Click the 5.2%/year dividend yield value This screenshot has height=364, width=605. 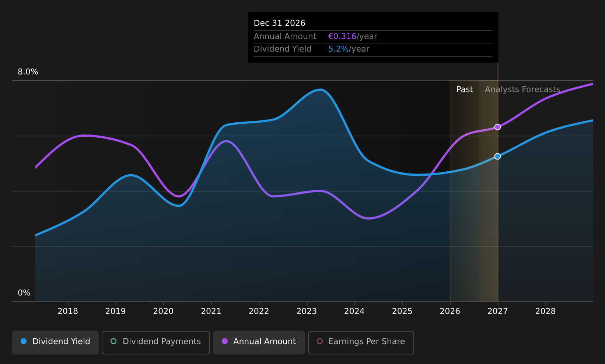[x=349, y=49]
